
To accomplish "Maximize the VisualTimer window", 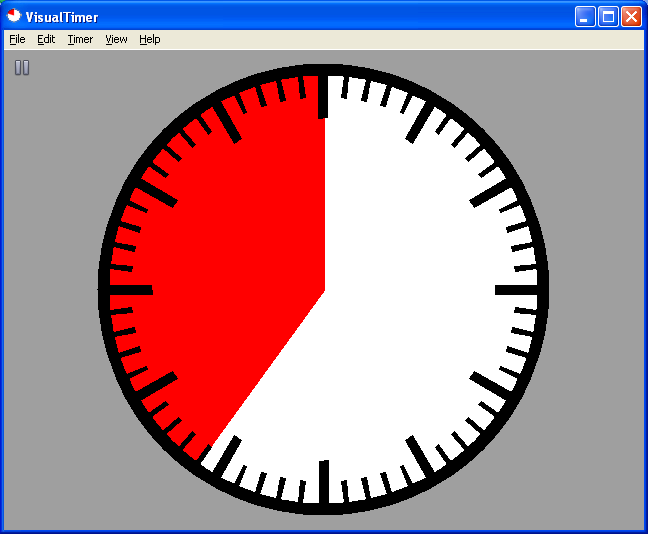I will click(x=608, y=16).
